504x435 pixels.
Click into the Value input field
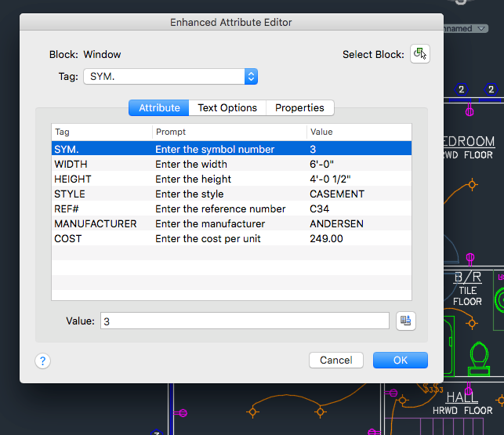coord(245,321)
